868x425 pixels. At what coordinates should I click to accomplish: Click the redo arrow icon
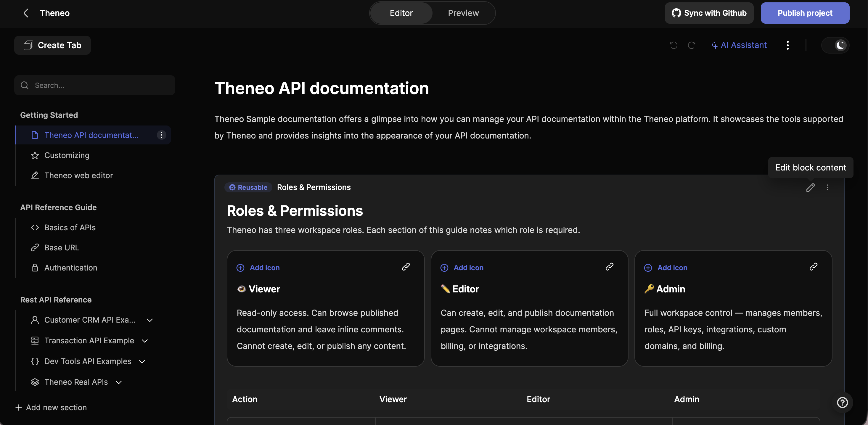click(692, 45)
